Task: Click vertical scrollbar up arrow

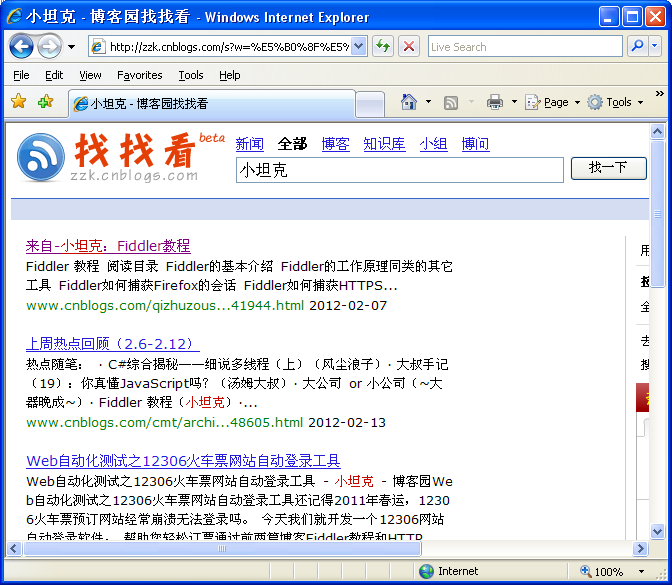Action: [x=657, y=131]
